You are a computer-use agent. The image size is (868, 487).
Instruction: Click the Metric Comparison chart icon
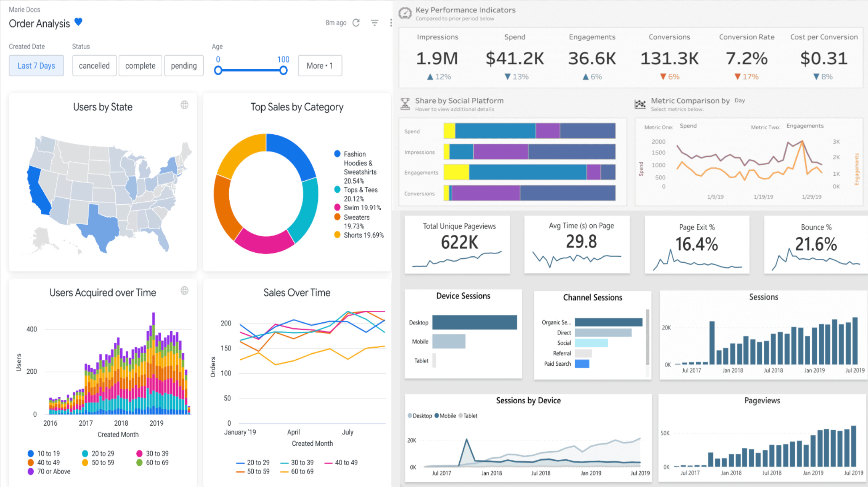(640, 104)
